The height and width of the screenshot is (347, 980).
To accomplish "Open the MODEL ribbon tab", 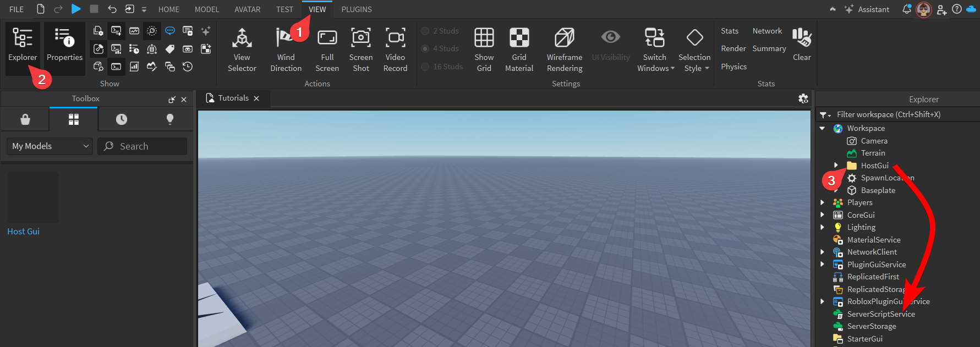I will point(206,9).
